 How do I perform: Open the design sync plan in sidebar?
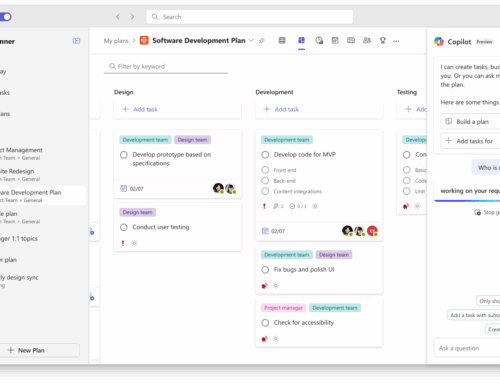pos(42,281)
